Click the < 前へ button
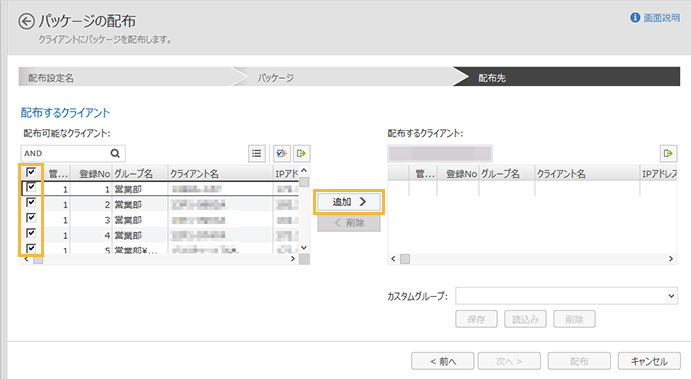This screenshot has width=691, height=379. pyautogui.click(x=443, y=361)
